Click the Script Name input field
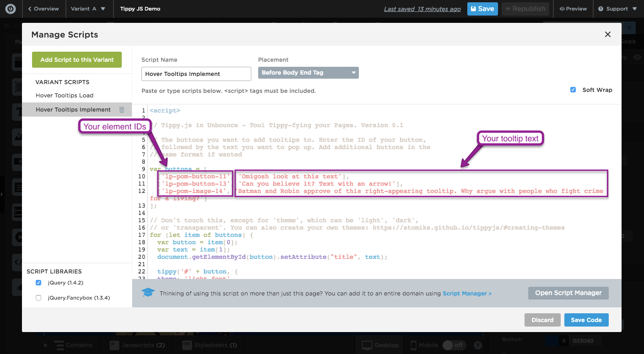This screenshot has width=644, height=354. click(196, 74)
